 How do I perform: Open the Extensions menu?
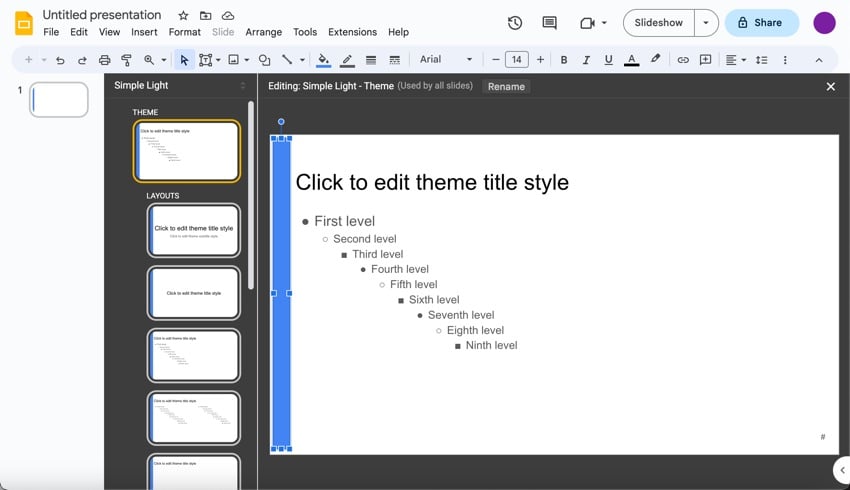tap(352, 32)
